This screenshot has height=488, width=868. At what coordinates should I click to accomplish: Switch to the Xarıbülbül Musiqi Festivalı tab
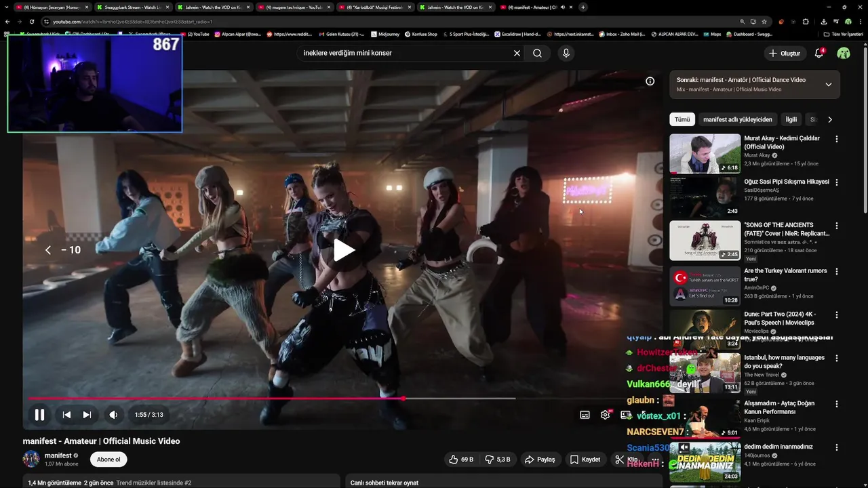[374, 7]
